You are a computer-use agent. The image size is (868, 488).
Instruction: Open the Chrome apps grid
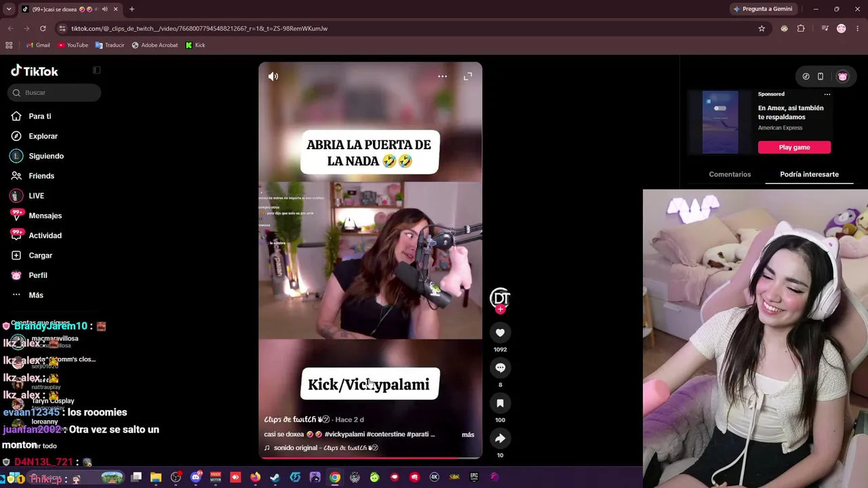click(x=9, y=45)
